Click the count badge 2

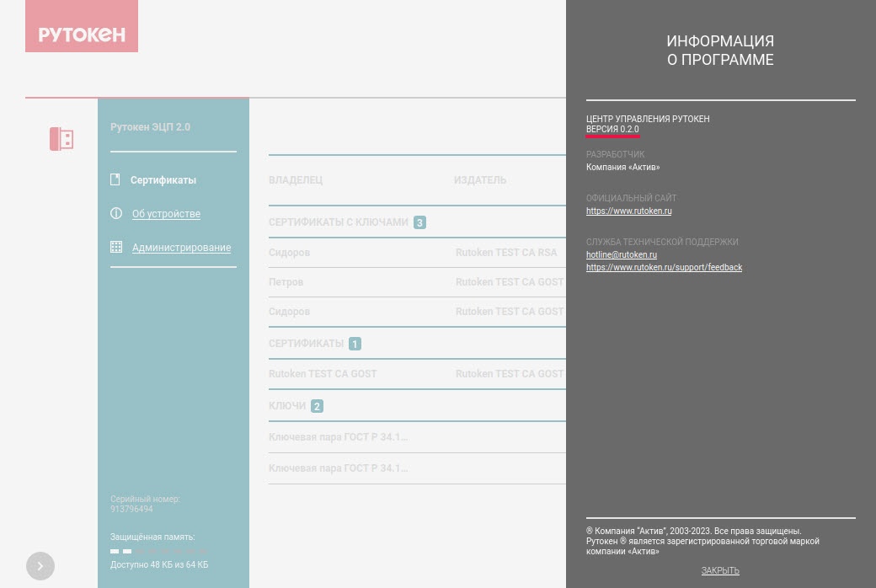(x=317, y=406)
